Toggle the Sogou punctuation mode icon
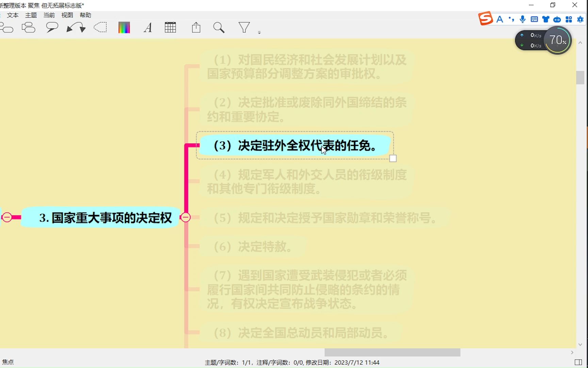 tap(511, 19)
